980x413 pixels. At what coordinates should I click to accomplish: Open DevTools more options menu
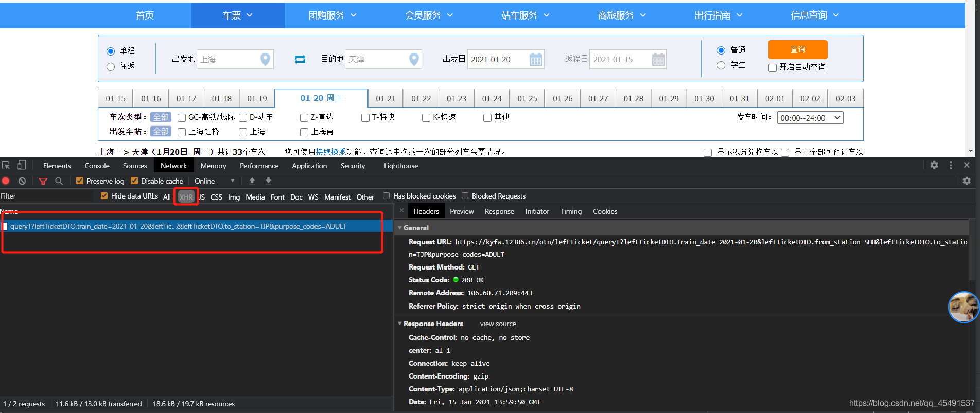(x=951, y=165)
